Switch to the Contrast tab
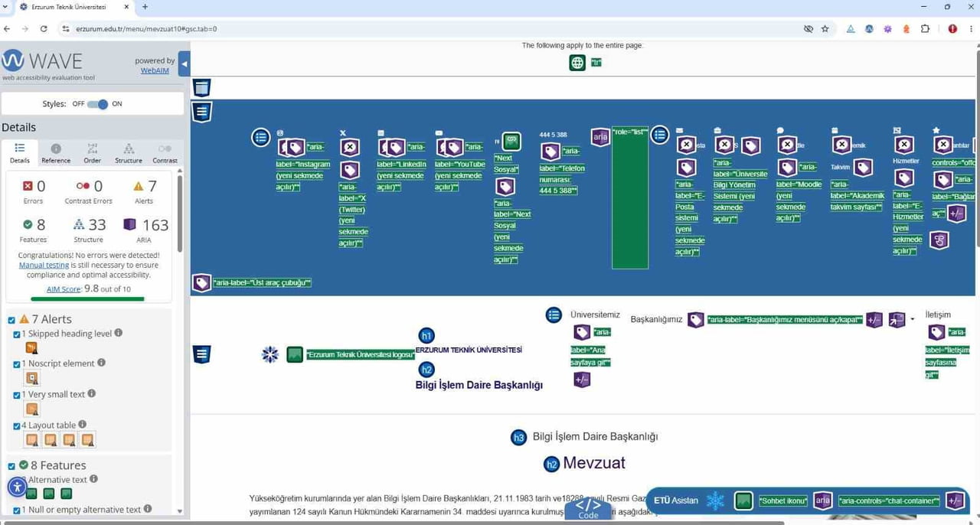Image resolution: width=980 pixels, height=525 pixels. tap(165, 152)
